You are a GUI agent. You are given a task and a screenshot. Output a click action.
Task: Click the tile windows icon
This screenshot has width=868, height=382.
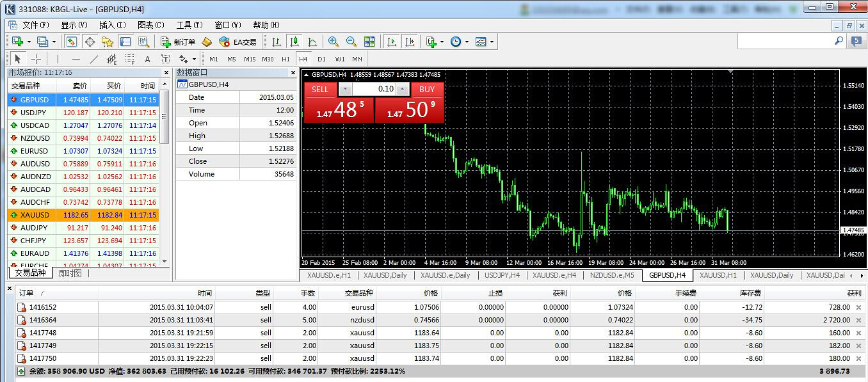click(369, 42)
